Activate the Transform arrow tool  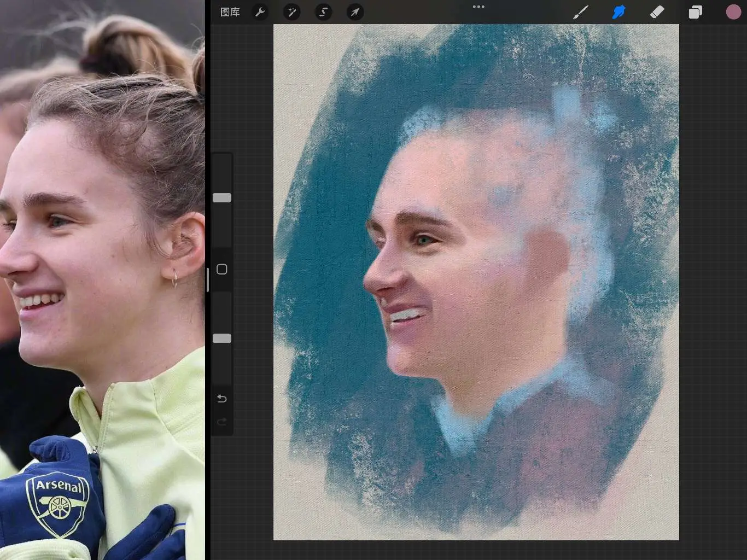coord(355,12)
